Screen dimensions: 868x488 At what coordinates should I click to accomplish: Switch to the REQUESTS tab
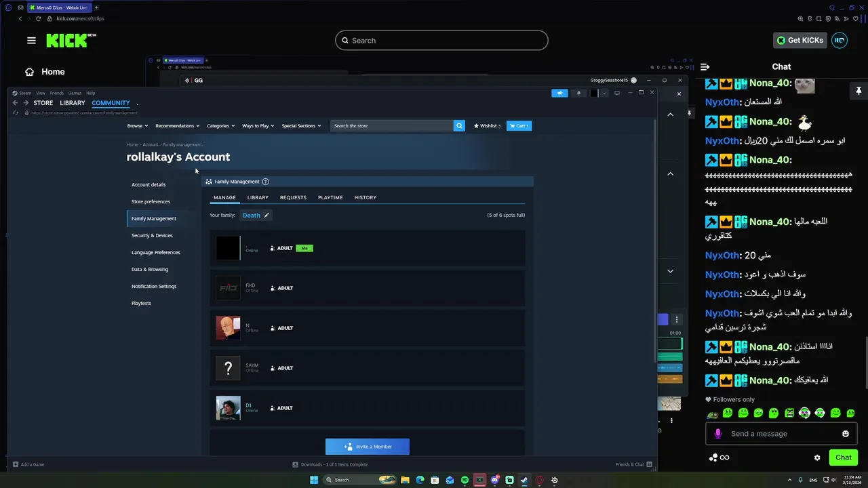tap(293, 197)
